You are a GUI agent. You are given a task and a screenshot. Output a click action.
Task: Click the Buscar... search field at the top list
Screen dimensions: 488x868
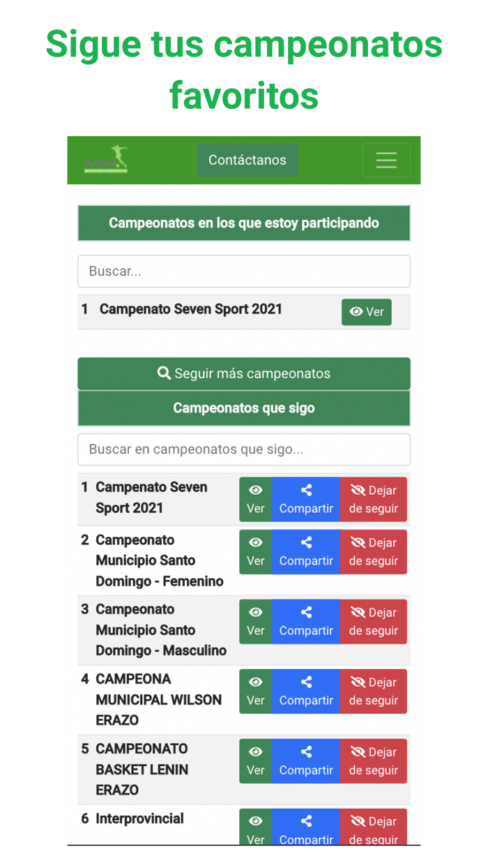click(x=244, y=271)
